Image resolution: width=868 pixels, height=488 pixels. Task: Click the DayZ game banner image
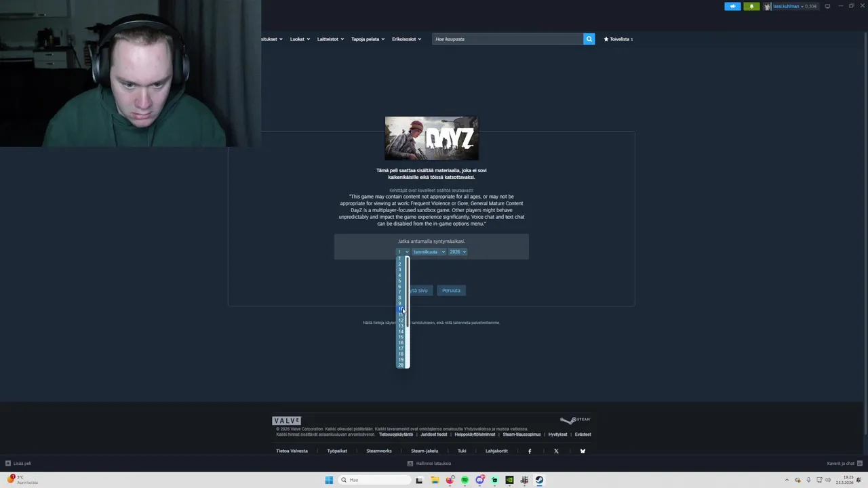431,138
